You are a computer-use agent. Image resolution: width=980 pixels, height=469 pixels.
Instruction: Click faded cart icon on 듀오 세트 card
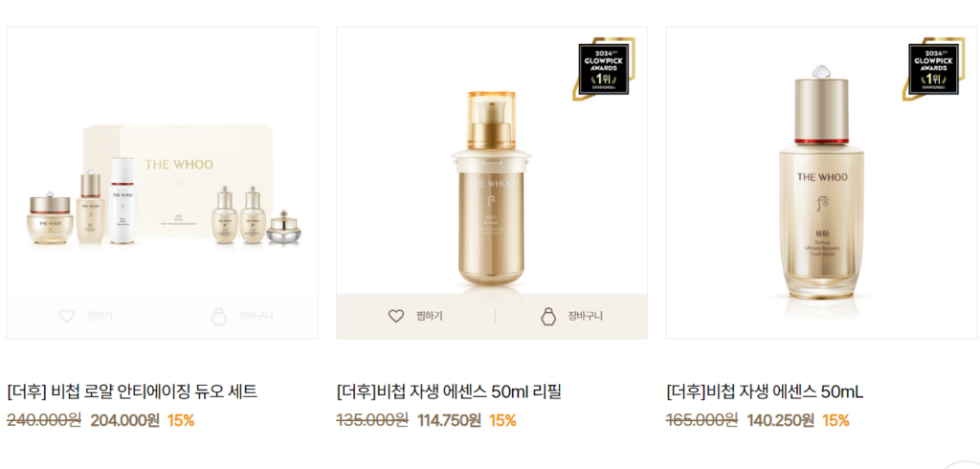pyautogui.click(x=219, y=316)
